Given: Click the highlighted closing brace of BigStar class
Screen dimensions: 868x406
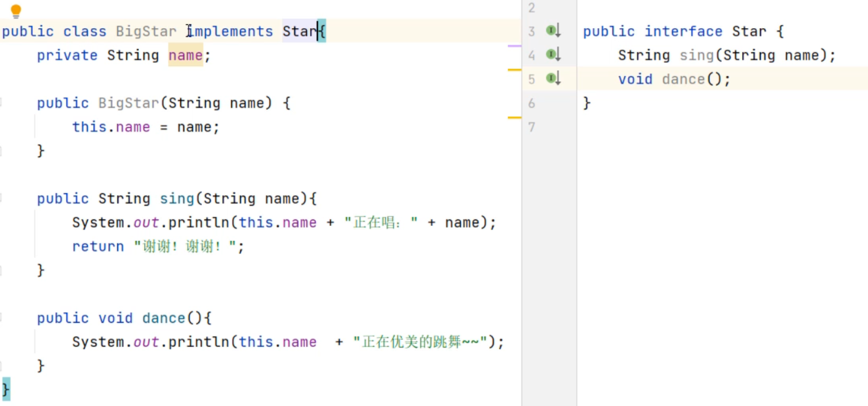Looking at the screenshot, I should click(6, 390).
